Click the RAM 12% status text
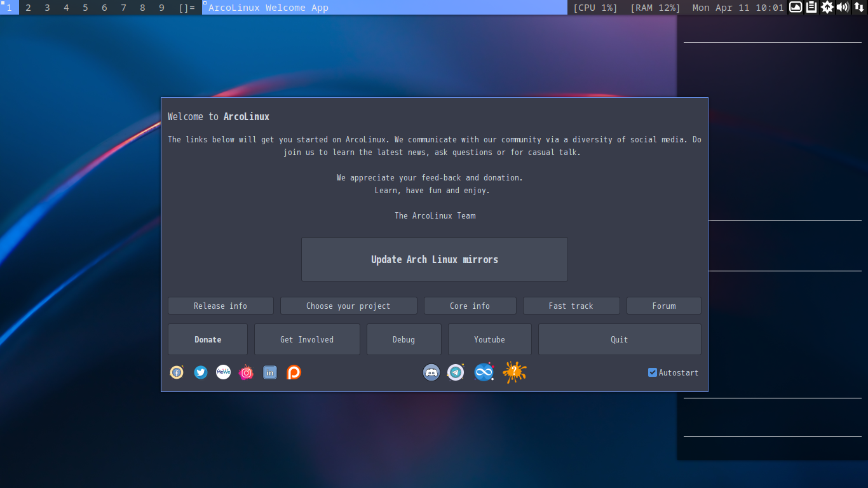 [655, 8]
